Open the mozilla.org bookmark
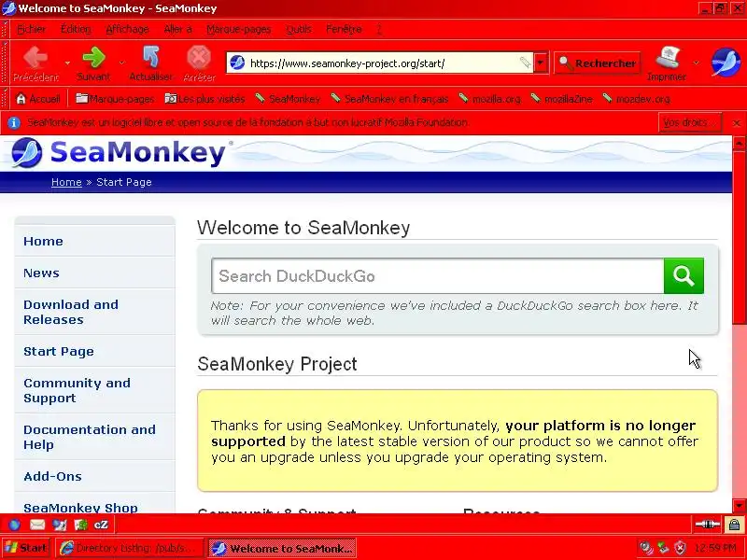 tap(489, 99)
